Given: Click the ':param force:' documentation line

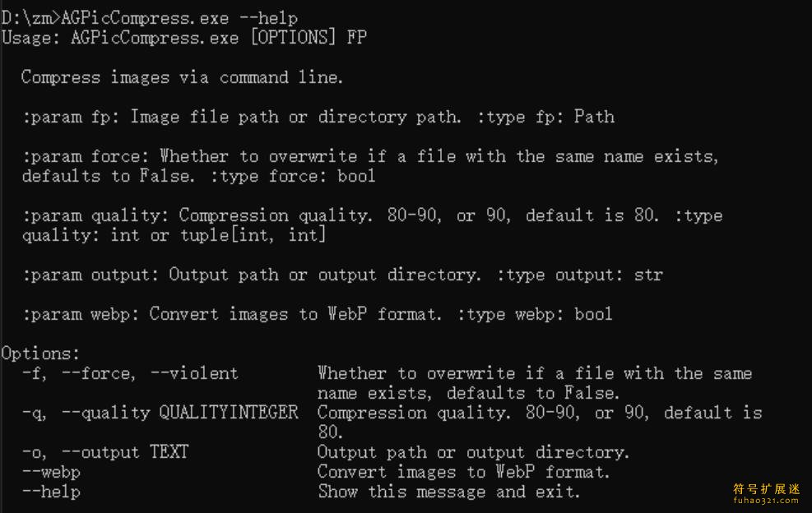Looking at the screenshot, I should pyautogui.click(x=370, y=165).
